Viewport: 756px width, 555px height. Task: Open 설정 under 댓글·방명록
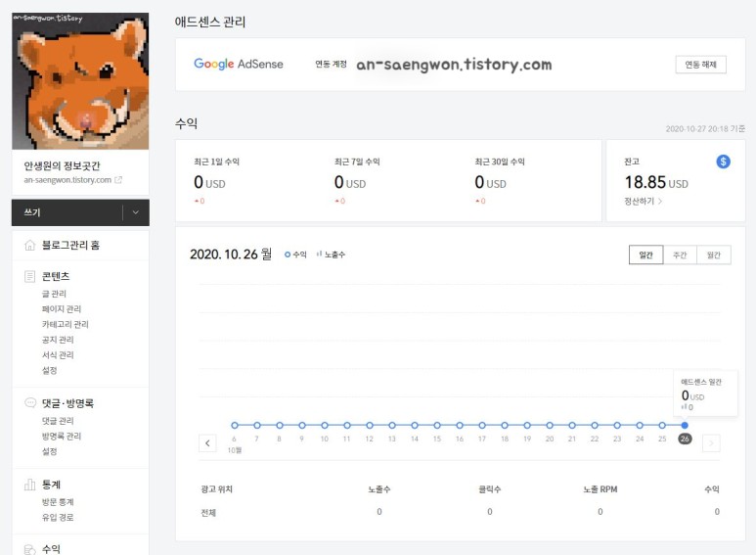(49, 451)
